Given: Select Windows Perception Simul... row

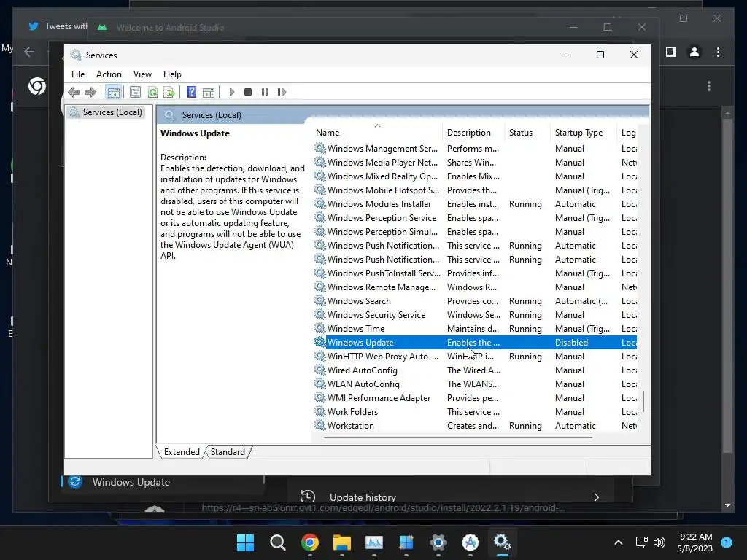Looking at the screenshot, I should coord(475,231).
